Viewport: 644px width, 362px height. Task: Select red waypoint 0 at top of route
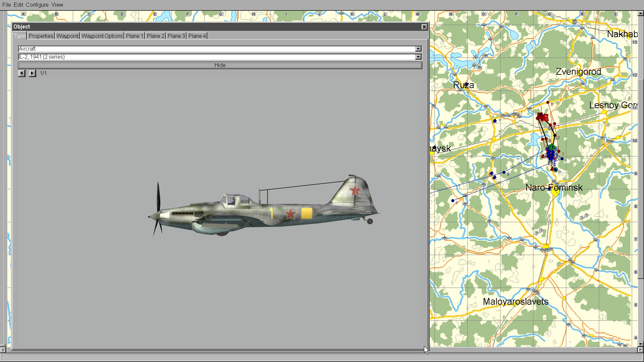click(x=548, y=103)
